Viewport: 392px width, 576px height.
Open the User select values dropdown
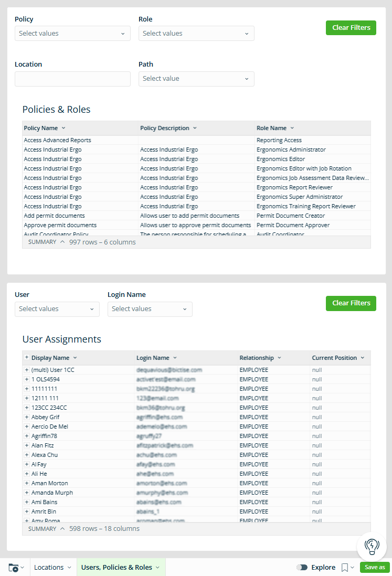pyautogui.click(x=57, y=309)
